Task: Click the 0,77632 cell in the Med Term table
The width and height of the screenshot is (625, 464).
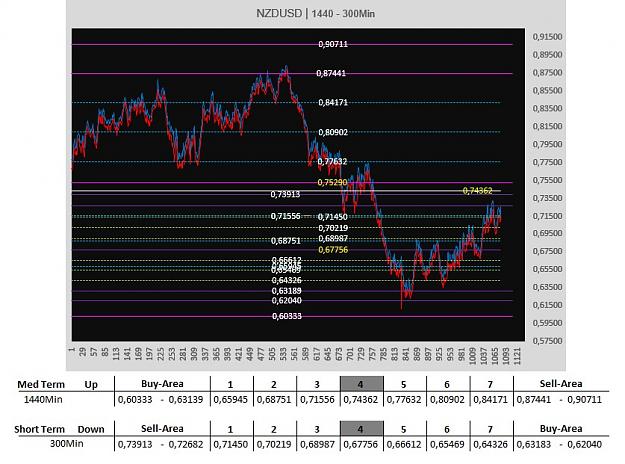Action: (x=404, y=399)
